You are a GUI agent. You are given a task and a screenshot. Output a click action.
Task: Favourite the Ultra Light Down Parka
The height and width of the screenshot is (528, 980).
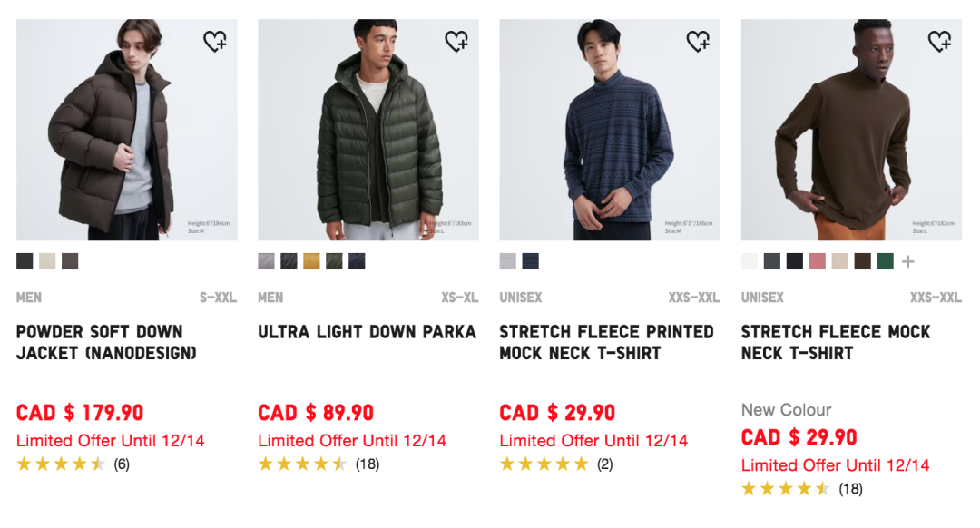coord(457,40)
